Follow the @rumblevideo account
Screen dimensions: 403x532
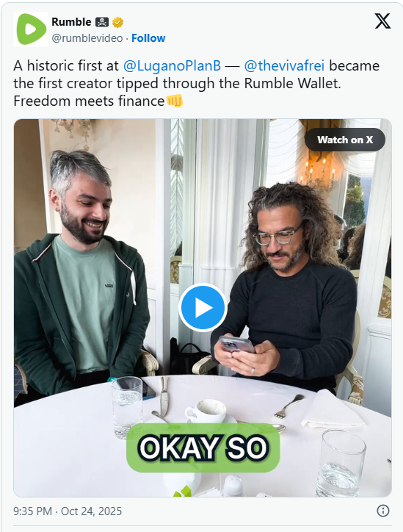pyautogui.click(x=148, y=38)
